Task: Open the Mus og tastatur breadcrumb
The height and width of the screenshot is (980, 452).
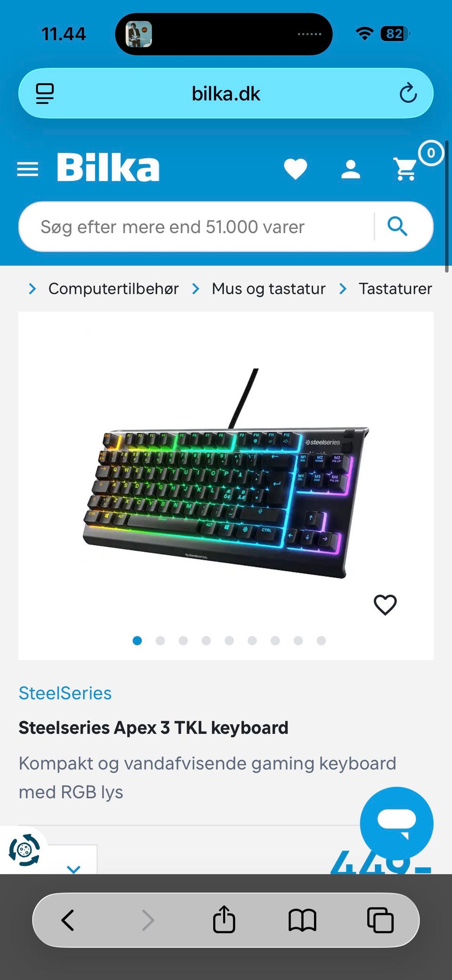Action: pos(268,288)
